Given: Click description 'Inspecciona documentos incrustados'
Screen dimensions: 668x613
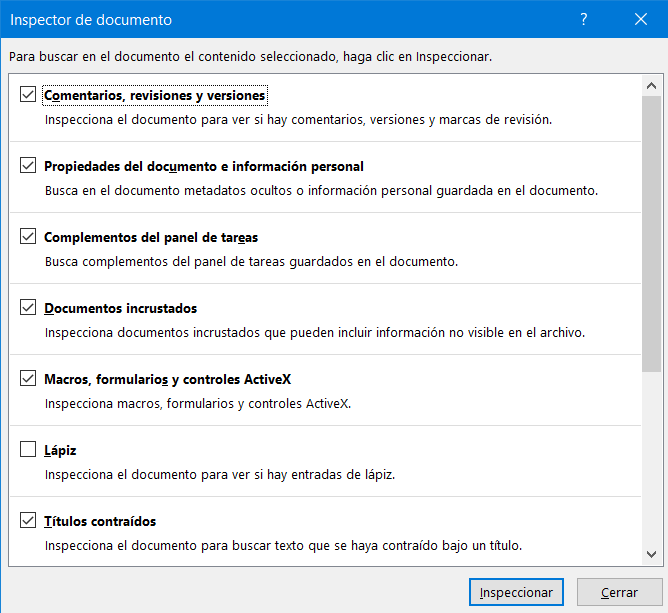Looking at the screenshot, I should click(315, 332).
